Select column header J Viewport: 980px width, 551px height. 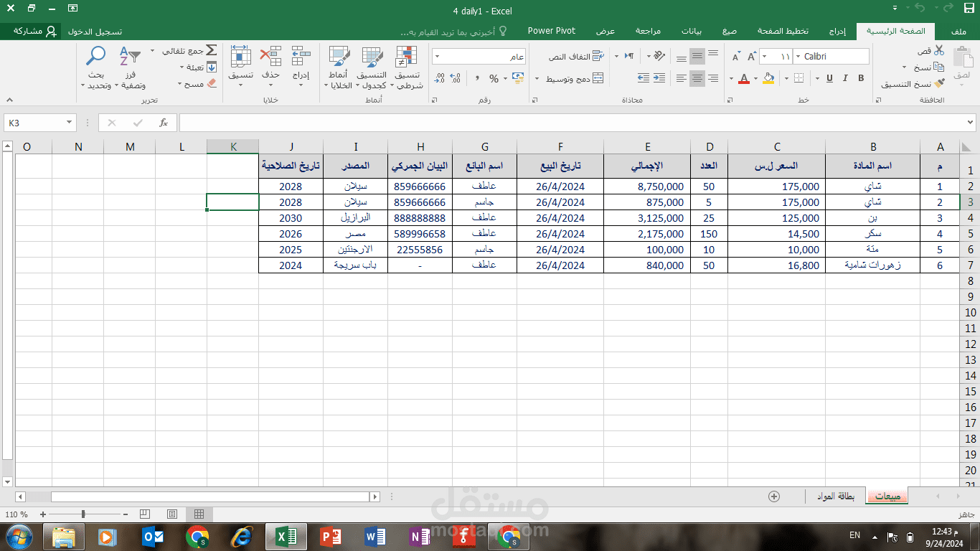coord(291,146)
